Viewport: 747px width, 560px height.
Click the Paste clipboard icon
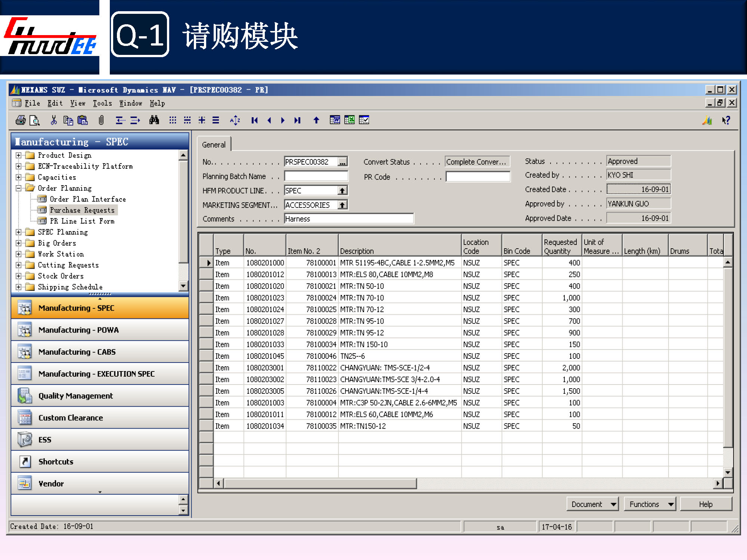point(82,120)
